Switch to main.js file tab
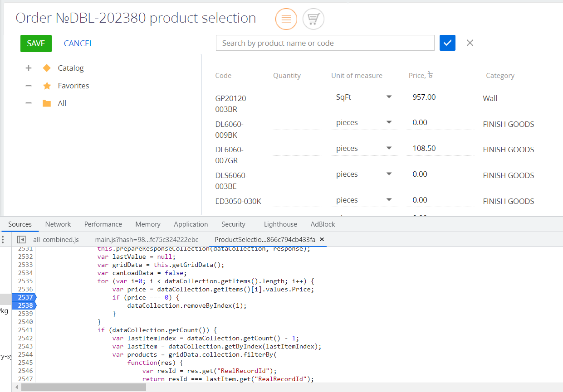This screenshot has height=392, width=563. coord(147,239)
